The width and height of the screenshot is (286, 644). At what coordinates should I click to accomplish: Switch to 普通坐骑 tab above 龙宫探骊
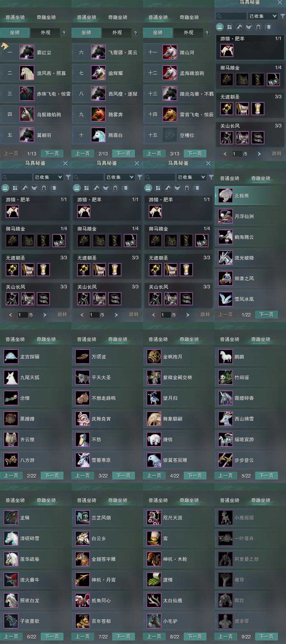click(15, 339)
